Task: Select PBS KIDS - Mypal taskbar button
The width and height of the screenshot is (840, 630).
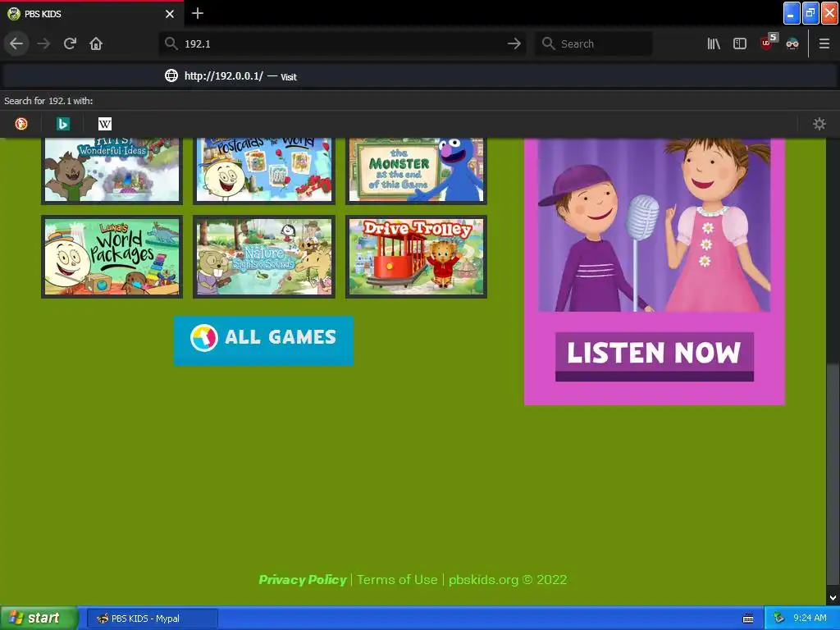Action: [152, 619]
